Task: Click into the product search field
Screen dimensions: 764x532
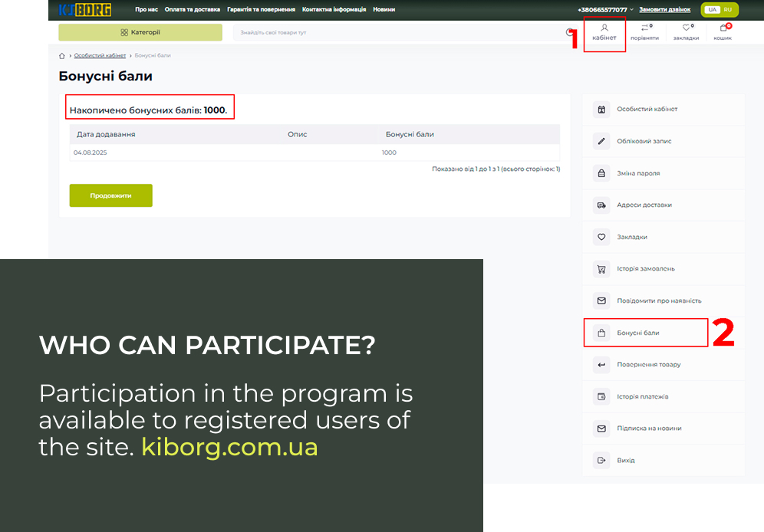Action: coord(399,32)
